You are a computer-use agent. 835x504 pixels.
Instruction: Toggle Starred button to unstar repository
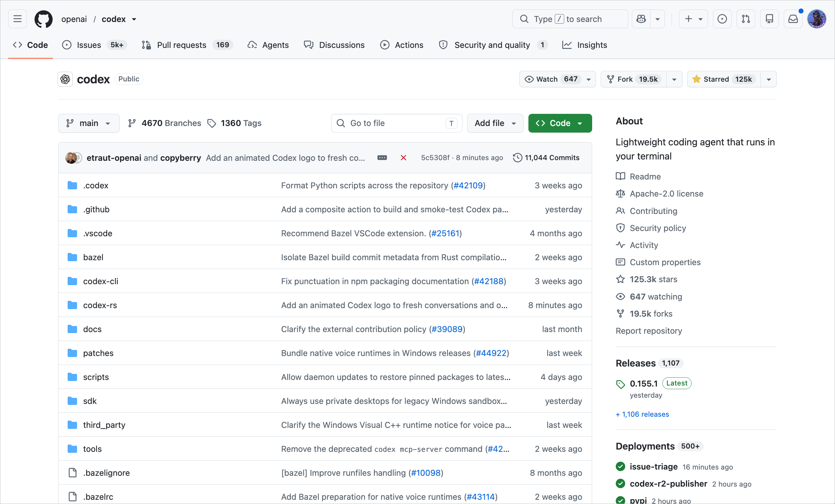(x=724, y=79)
